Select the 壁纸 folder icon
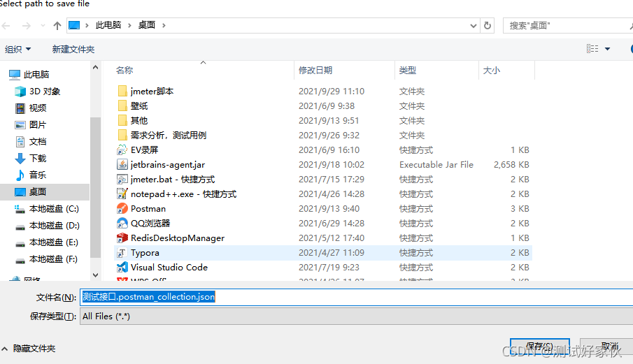 (x=122, y=106)
